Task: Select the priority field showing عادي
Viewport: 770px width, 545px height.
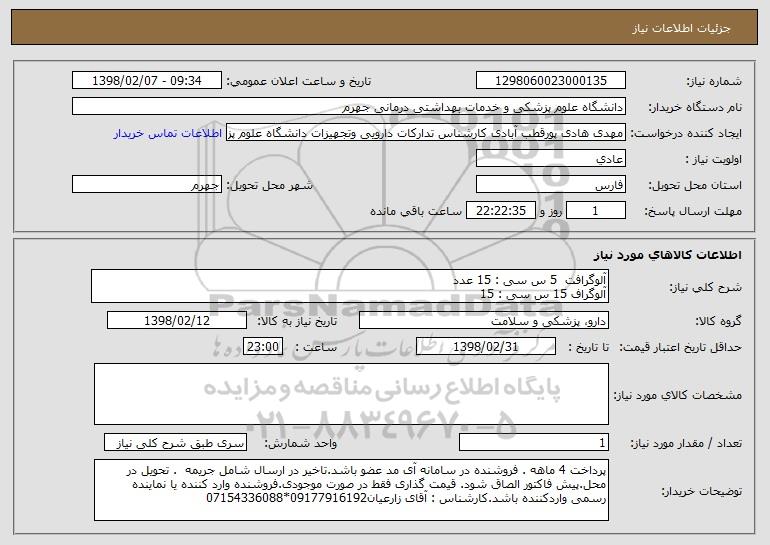Action: pos(550,159)
